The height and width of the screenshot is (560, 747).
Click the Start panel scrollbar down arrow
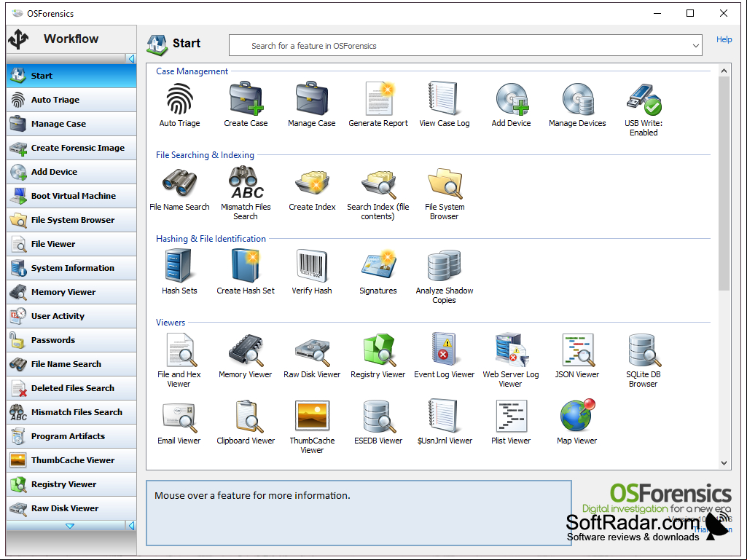coord(724,462)
